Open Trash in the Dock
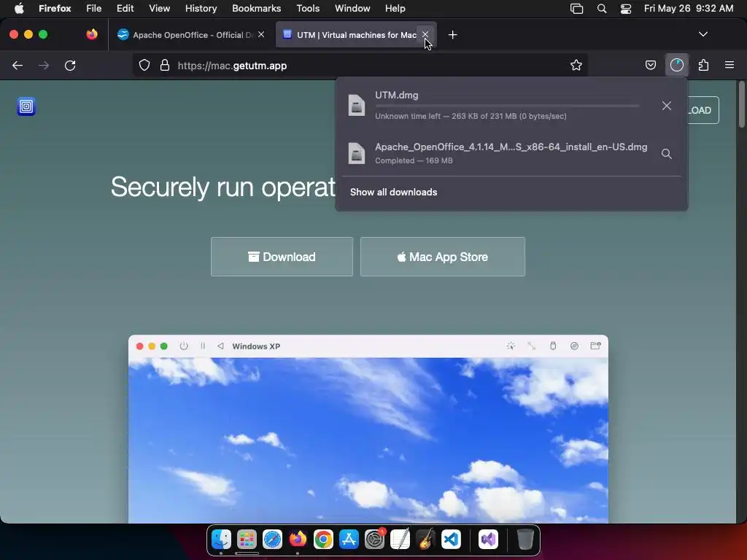 coord(525,540)
